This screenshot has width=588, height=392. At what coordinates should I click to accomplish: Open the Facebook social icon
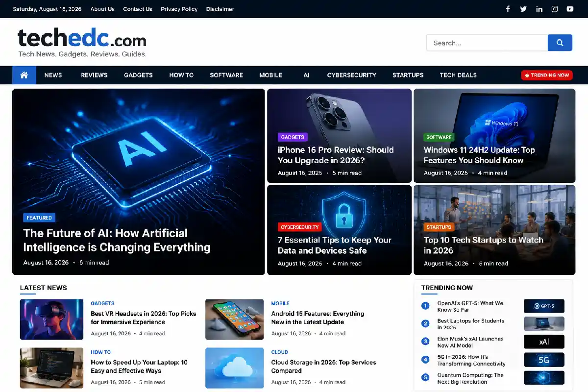508,9
